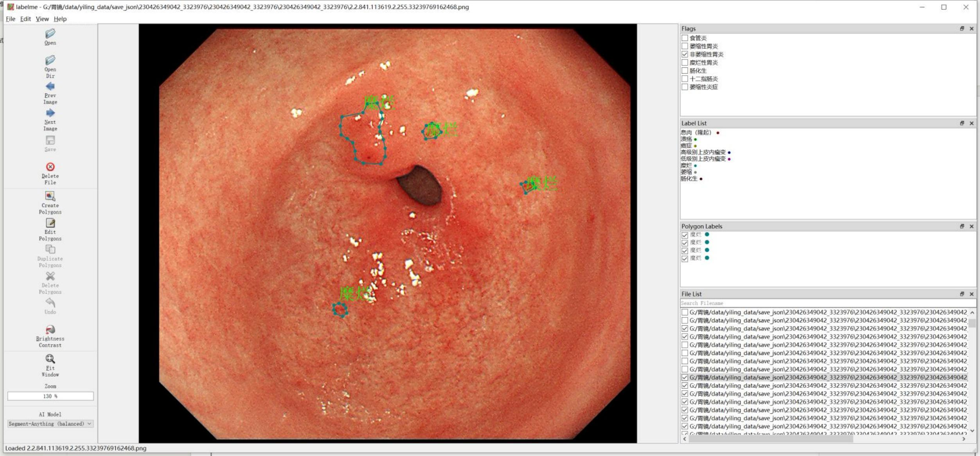Viewport: 980px width, 456px height.
Task: Open the File menu
Action: click(x=10, y=19)
